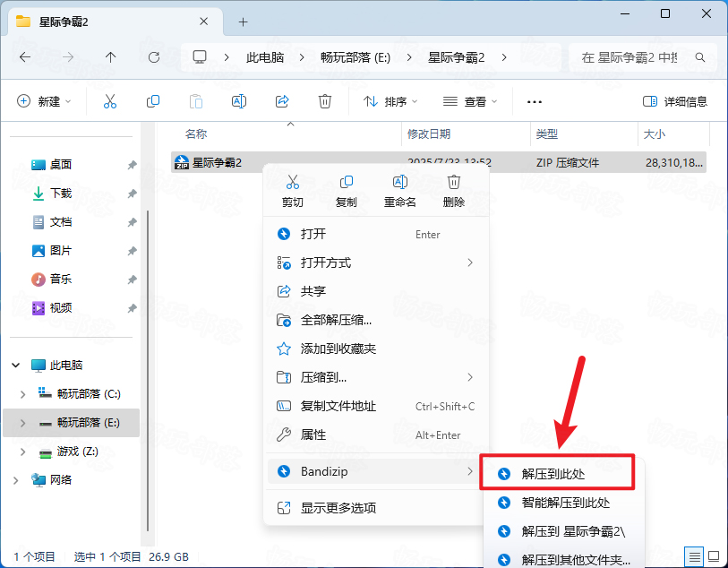This screenshot has height=568, width=728.
Task: Choose 添加到收藏夹 menu entry
Action: (x=376, y=349)
